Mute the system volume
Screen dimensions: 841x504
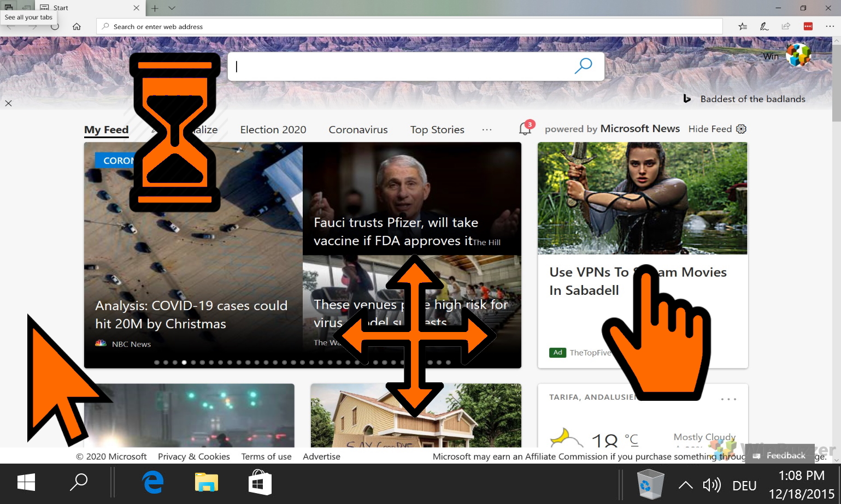point(711,484)
